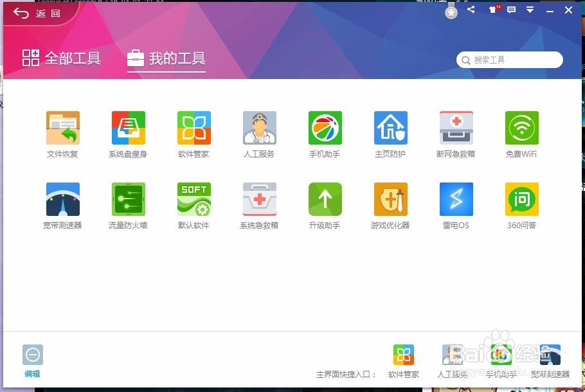This screenshot has width=585, height=392.
Task: Click the medal icon in the title bar
Action: point(451,12)
